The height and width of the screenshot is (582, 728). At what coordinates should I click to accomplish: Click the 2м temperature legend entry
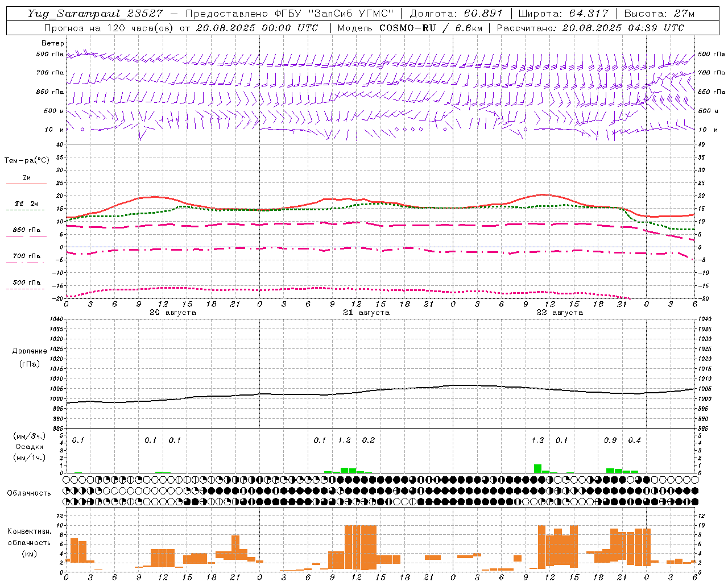coord(26,177)
